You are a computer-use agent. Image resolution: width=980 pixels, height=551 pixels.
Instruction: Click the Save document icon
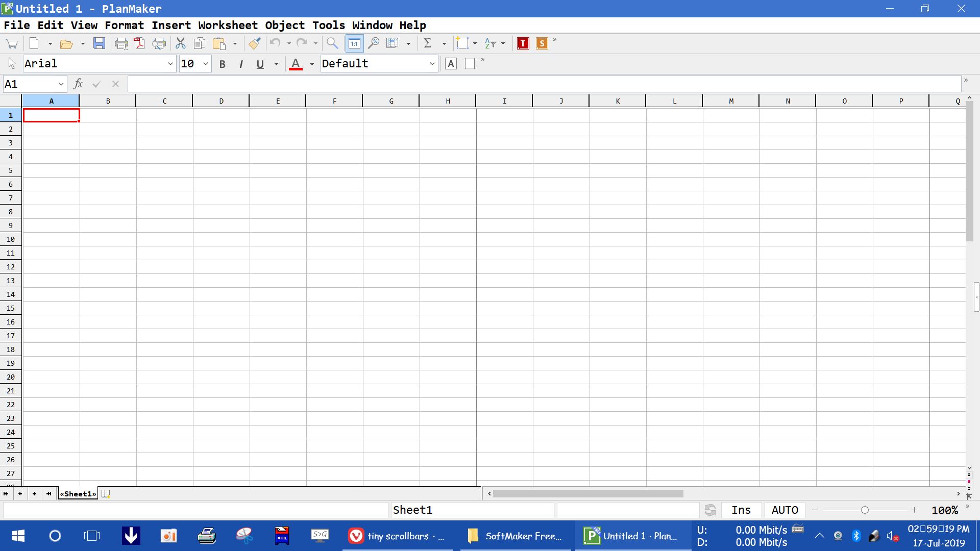pos(99,43)
